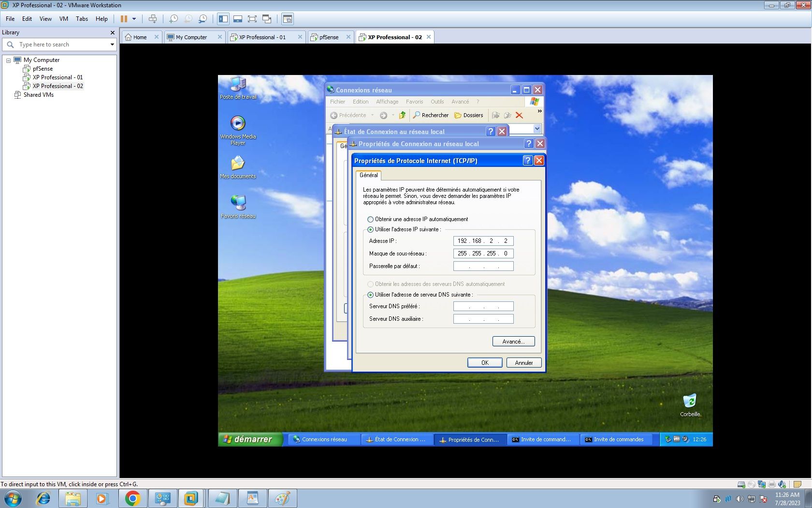812x508 pixels.
Task: Click the help question mark in TCP/IP dialog
Action: [x=528, y=161]
